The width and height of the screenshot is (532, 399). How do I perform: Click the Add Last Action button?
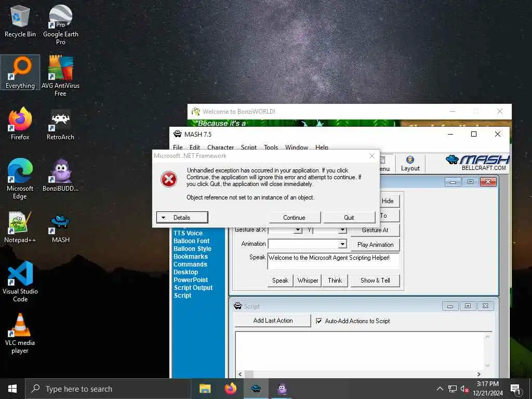click(273, 321)
